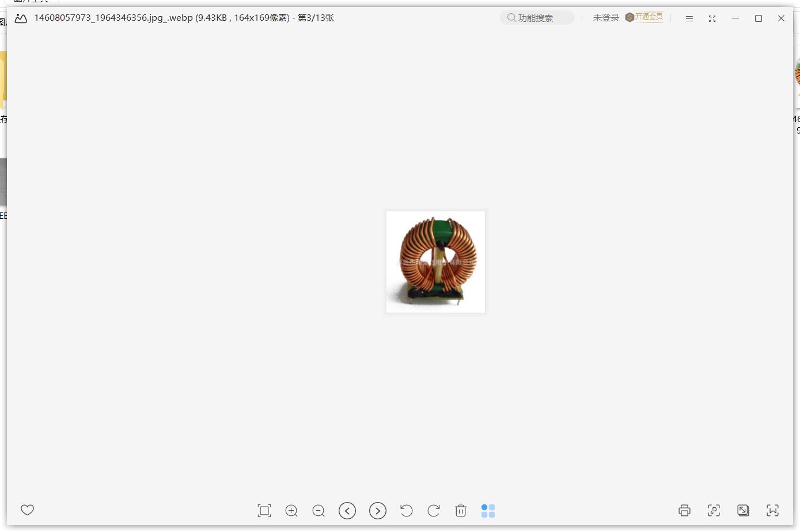This screenshot has height=532, width=800.
Task: Zoom in on the image
Action: pos(291,511)
